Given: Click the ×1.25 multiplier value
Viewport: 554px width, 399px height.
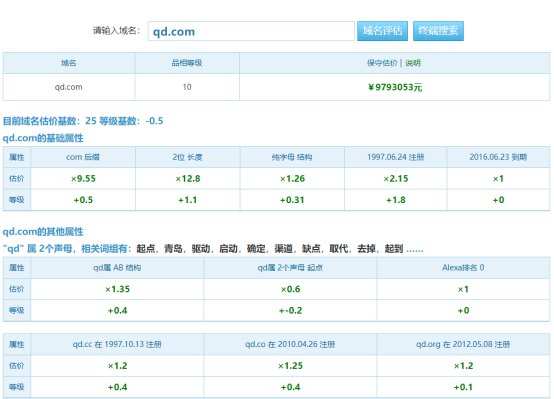Looking at the screenshot, I should pyautogui.click(x=290, y=366).
